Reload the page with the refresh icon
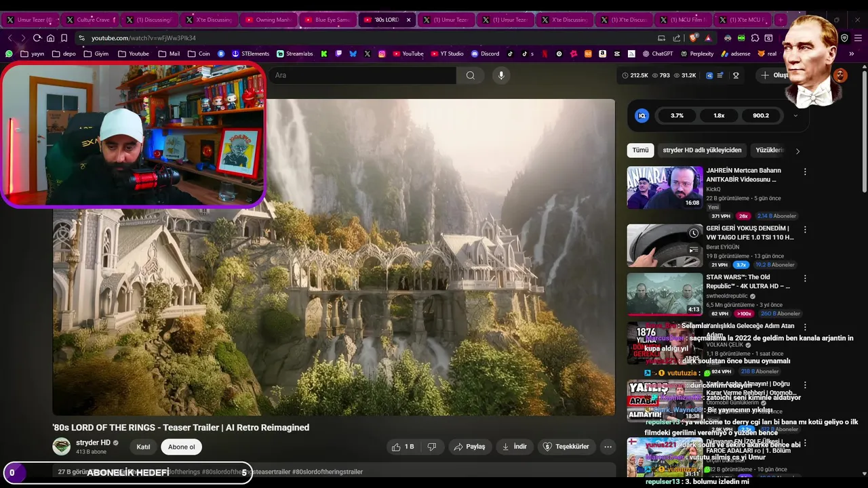This screenshot has width=868, height=488. point(37,38)
